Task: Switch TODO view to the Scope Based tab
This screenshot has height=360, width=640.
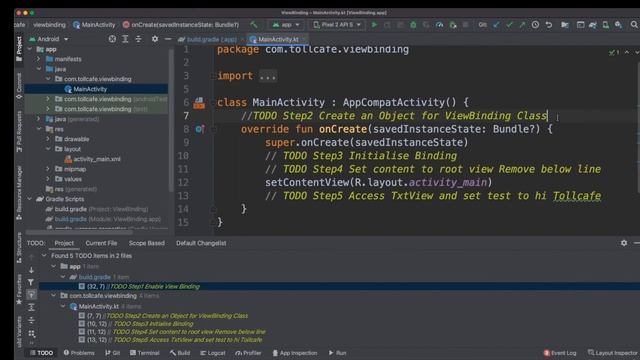Action: tap(147, 243)
